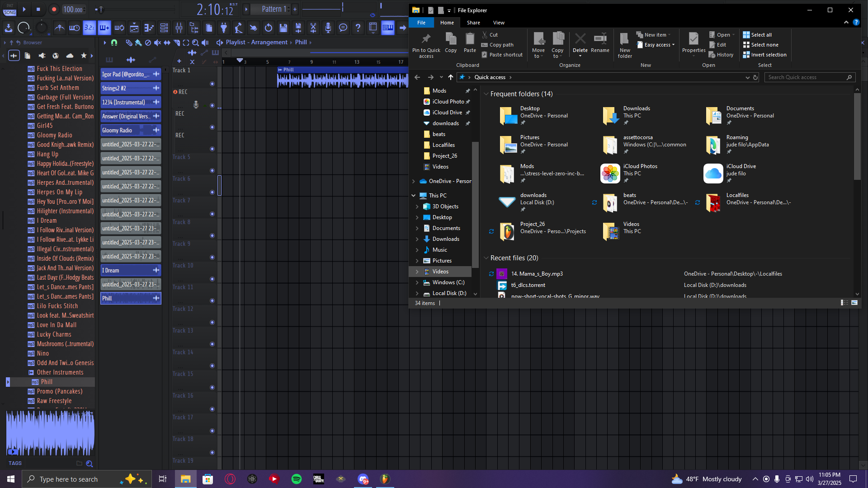Open the piano roll view
The image size is (868, 488).
(x=149, y=28)
